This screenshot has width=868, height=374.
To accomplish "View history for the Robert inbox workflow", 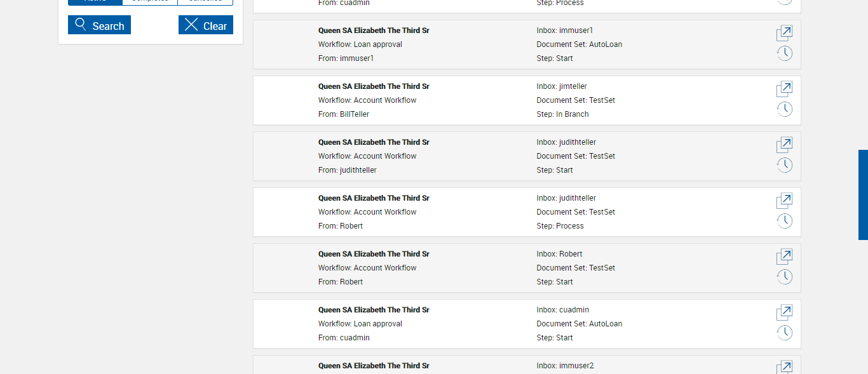I will [x=784, y=277].
